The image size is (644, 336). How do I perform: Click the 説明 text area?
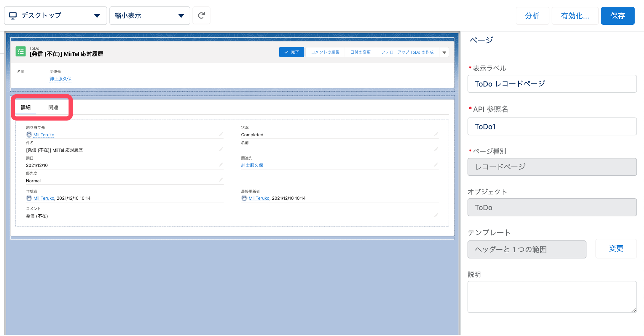click(552, 297)
